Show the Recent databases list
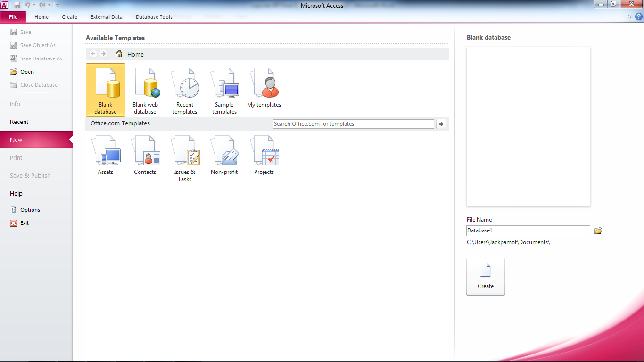 point(19,122)
